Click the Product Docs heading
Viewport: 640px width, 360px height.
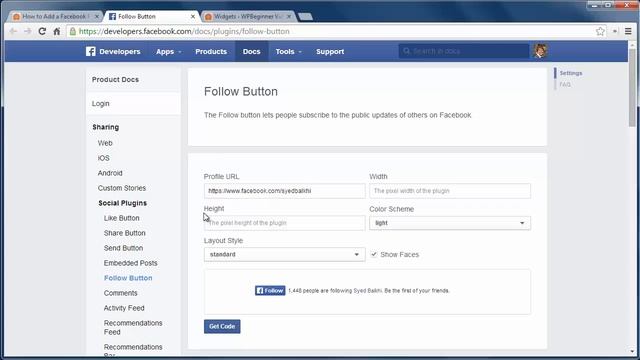coord(115,80)
